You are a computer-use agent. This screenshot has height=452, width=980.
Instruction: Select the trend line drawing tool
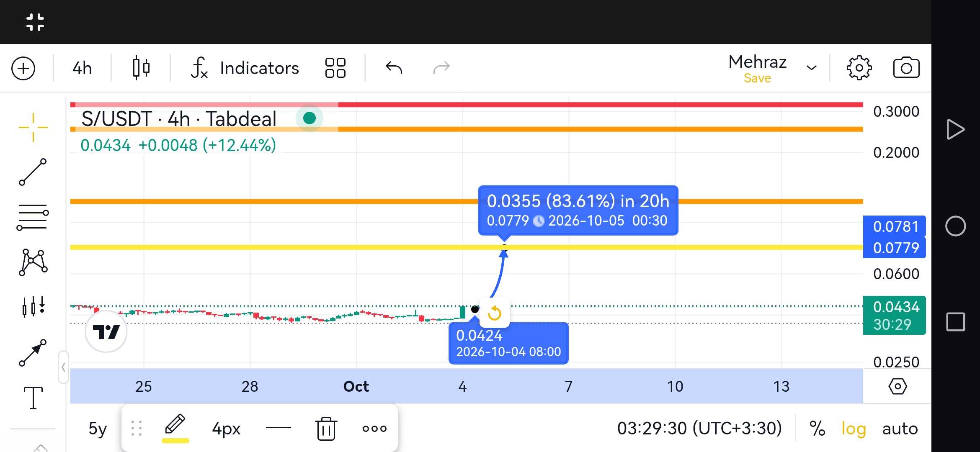coord(33,172)
